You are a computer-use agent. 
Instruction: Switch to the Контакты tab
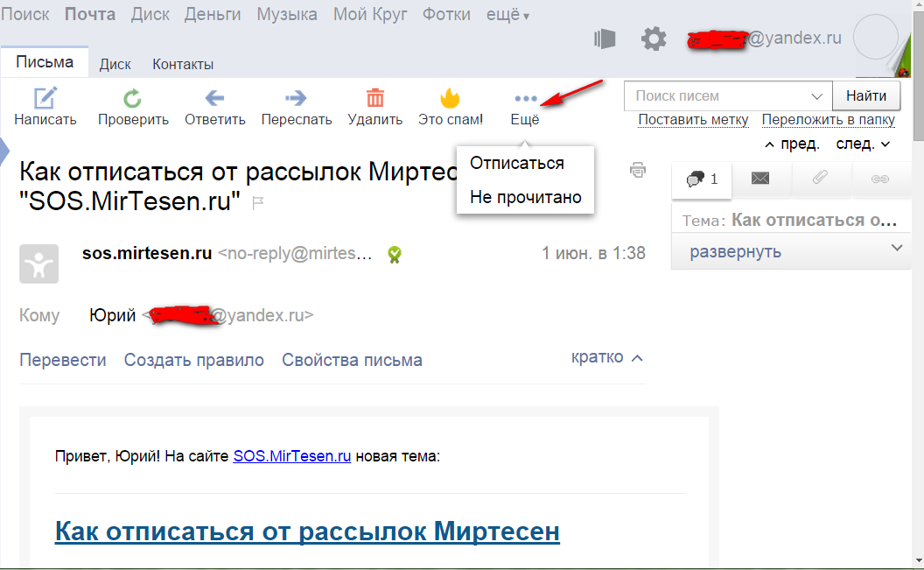coord(183,64)
